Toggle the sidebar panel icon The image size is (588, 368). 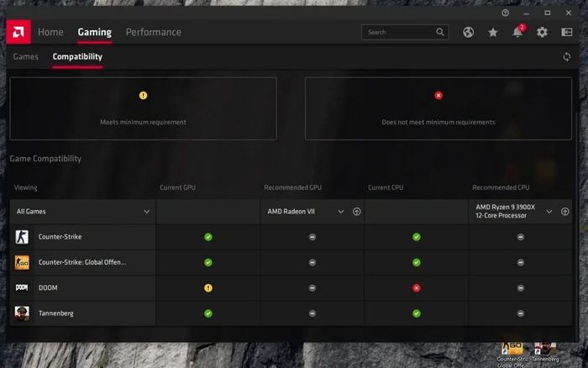567,32
